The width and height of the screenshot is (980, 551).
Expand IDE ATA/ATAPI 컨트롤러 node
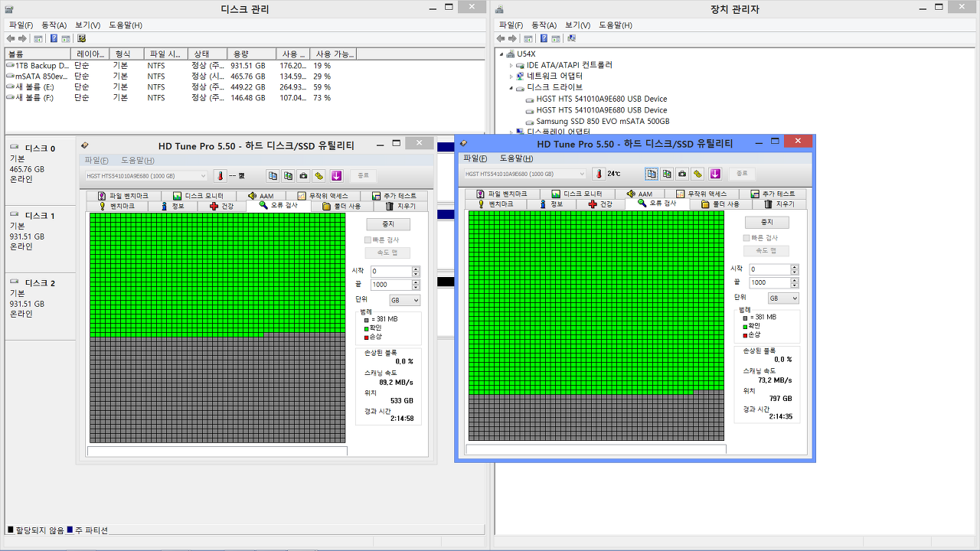(511, 65)
